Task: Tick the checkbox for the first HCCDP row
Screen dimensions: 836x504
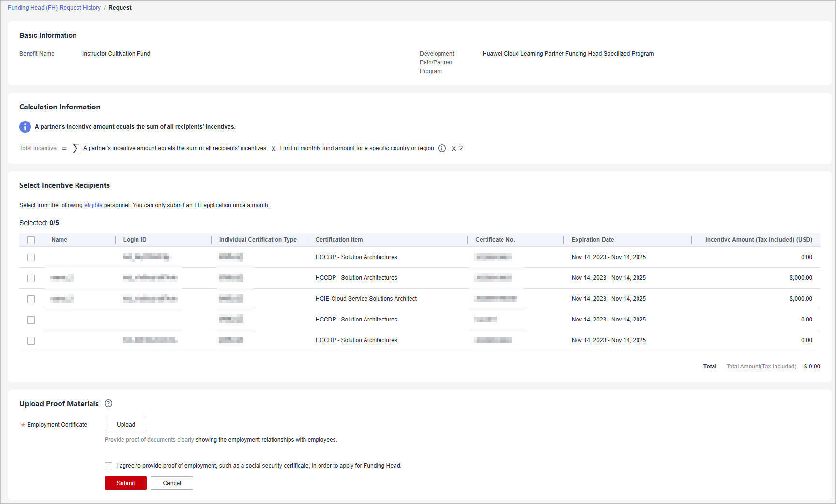Action: click(x=31, y=258)
